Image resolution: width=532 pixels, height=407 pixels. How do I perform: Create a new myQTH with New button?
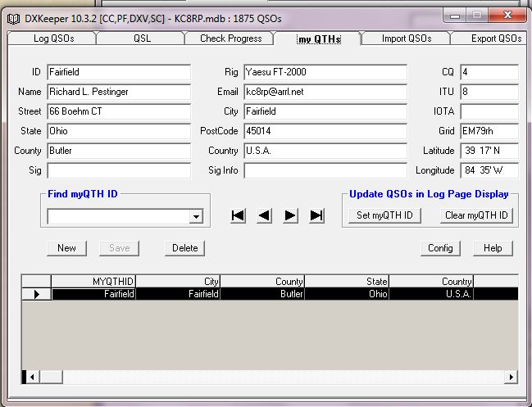point(66,248)
